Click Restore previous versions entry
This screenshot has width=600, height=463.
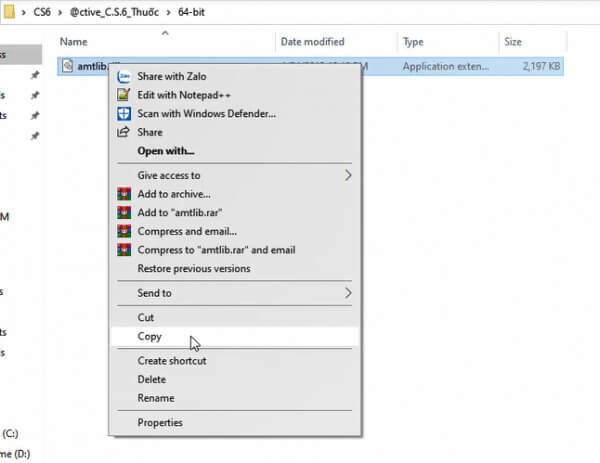tap(193, 268)
